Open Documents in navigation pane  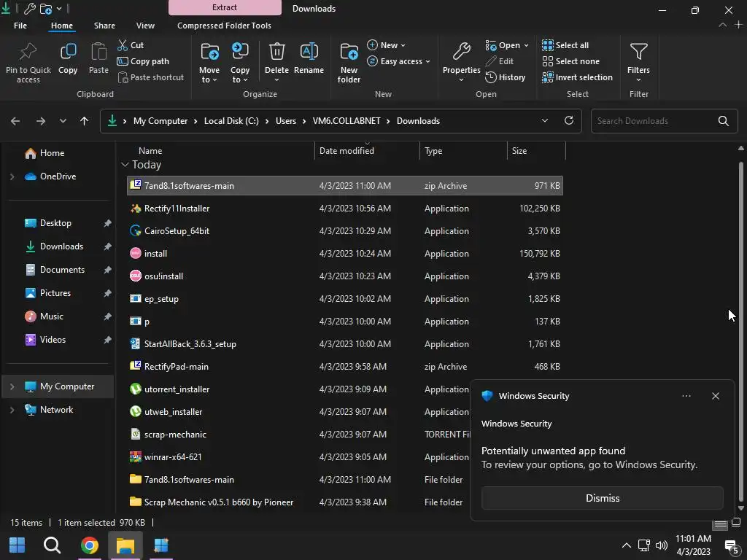(62, 270)
